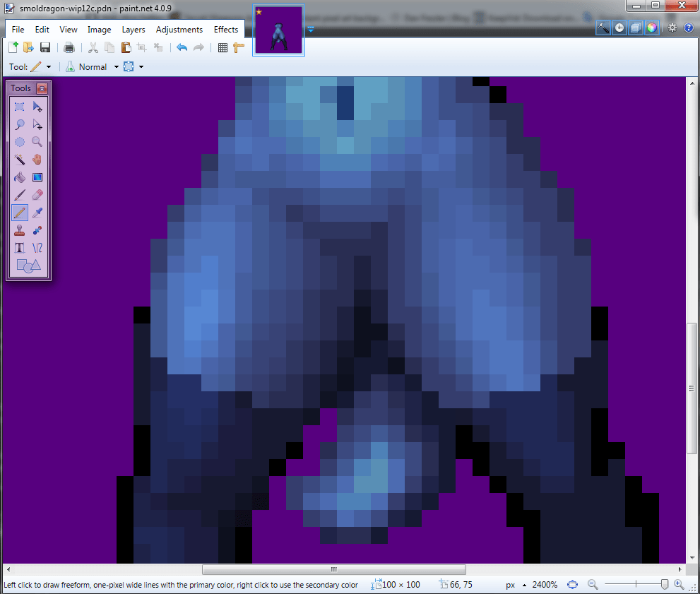
Task: Activate the Gradient tool
Action: (x=37, y=177)
